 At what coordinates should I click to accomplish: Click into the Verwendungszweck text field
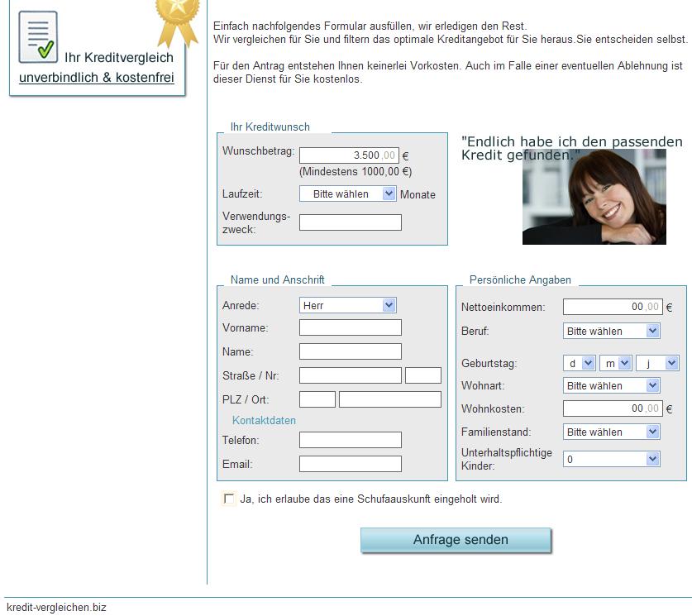[x=350, y=222]
